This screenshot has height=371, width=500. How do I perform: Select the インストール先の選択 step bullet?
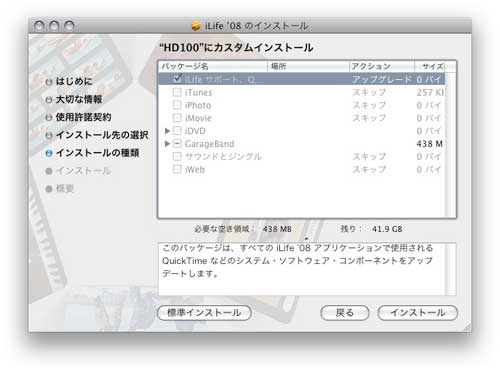tap(49, 135)
